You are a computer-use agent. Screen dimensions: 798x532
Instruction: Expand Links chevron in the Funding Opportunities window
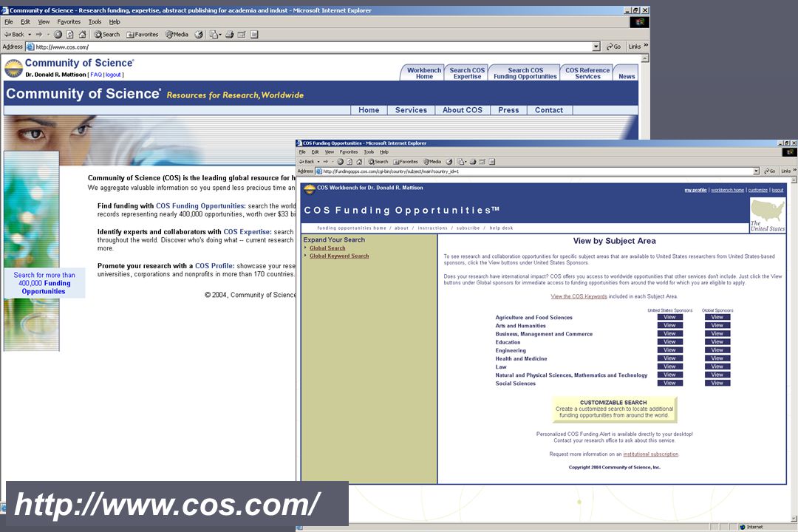[x=794, y=171]
